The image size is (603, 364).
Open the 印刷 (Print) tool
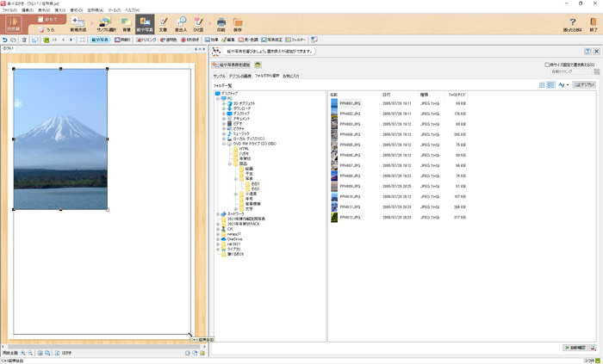tap(221, 23)
